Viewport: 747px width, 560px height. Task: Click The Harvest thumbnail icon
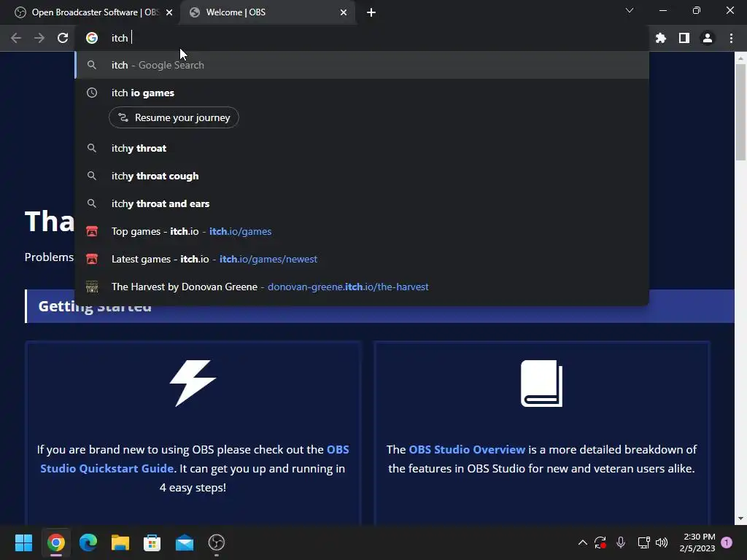click(x=92, y=287)
